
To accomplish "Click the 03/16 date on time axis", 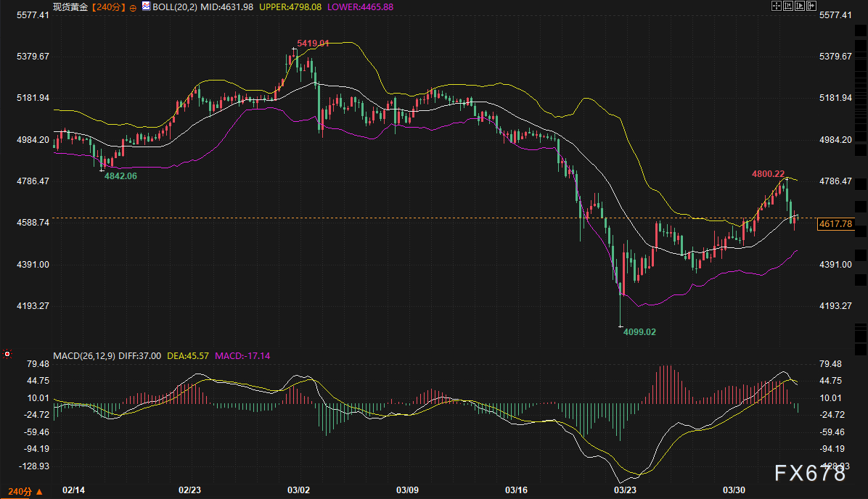I will 517,490.
